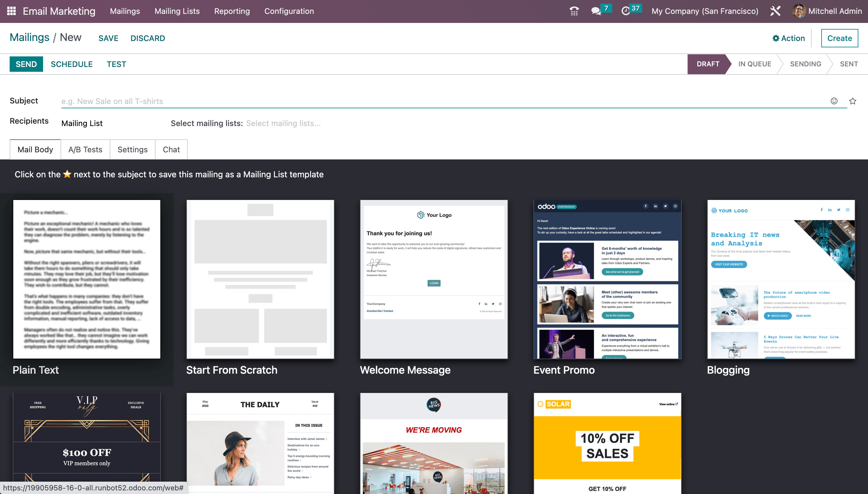Open the apps grid menu icon
The height and width of the screenshot is (494, 868).
(11, 11)
